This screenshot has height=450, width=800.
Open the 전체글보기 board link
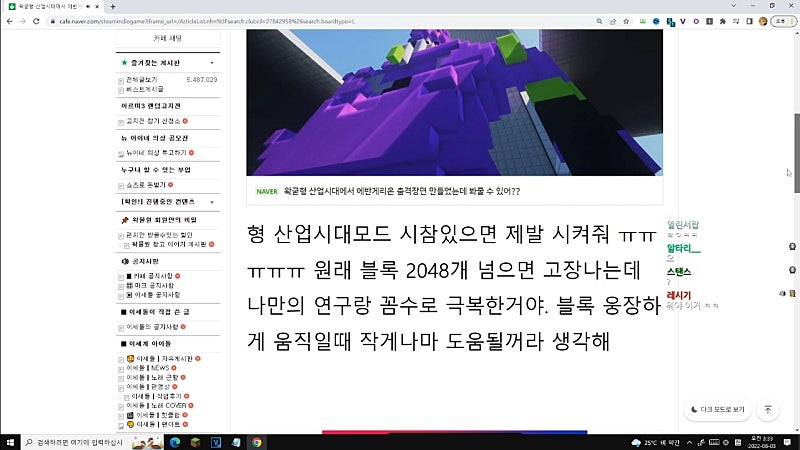141,80
